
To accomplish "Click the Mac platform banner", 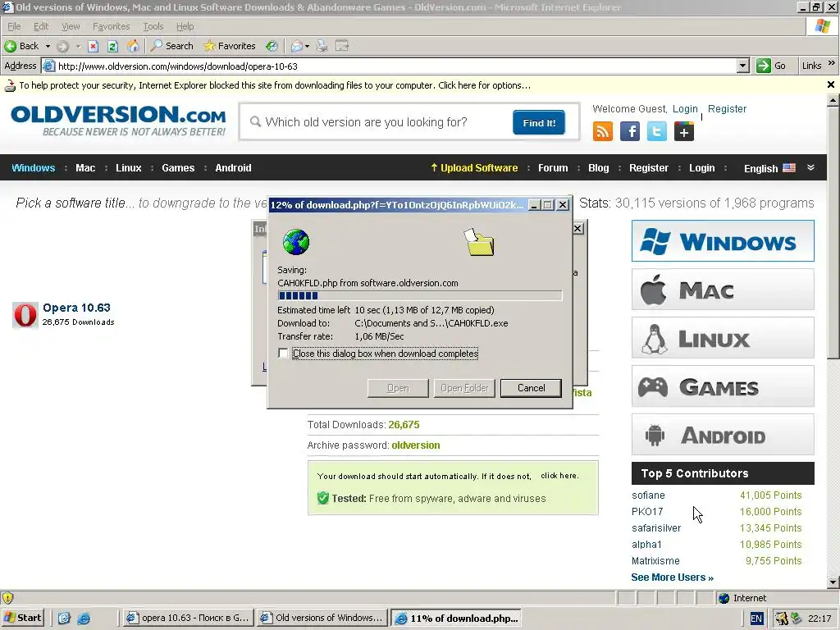I will (723, 290).
